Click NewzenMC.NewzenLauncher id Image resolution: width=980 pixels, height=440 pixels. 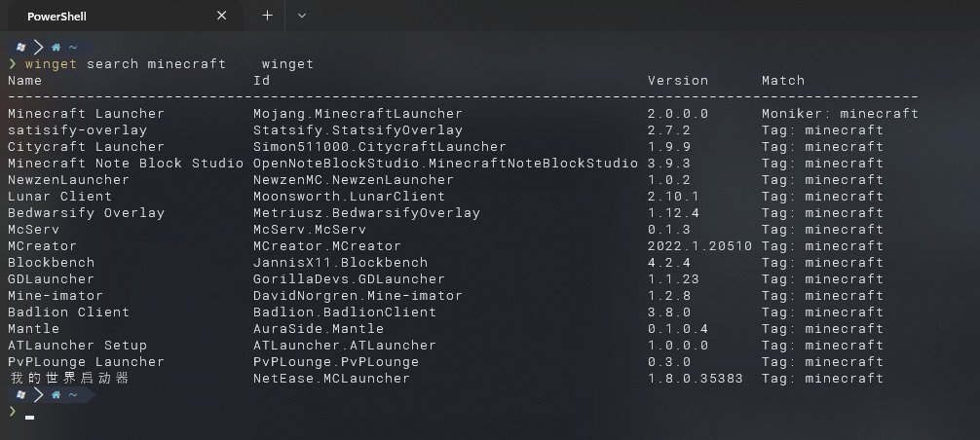(x=353, y=180)
